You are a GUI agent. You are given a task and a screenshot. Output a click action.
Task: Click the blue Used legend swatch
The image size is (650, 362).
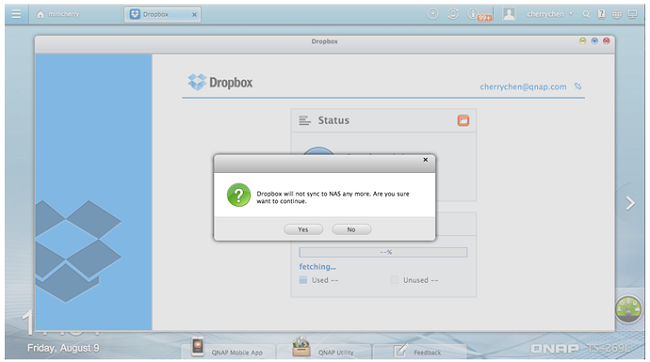tap(303, 280)
